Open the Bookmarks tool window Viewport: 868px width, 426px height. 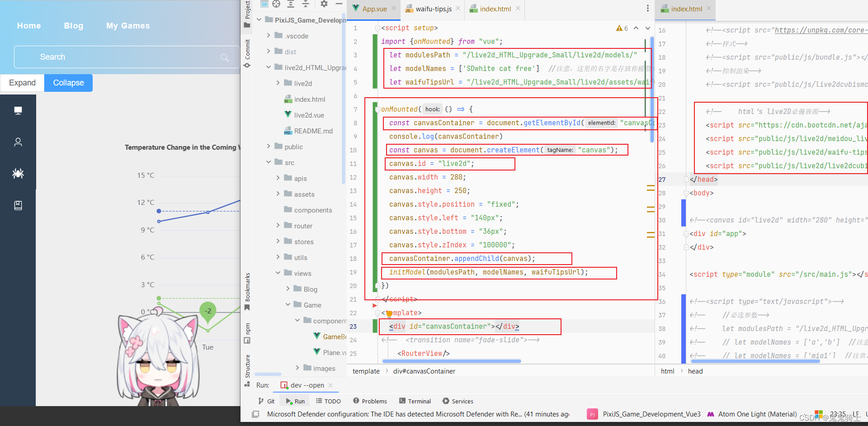(x=247, y=292)
